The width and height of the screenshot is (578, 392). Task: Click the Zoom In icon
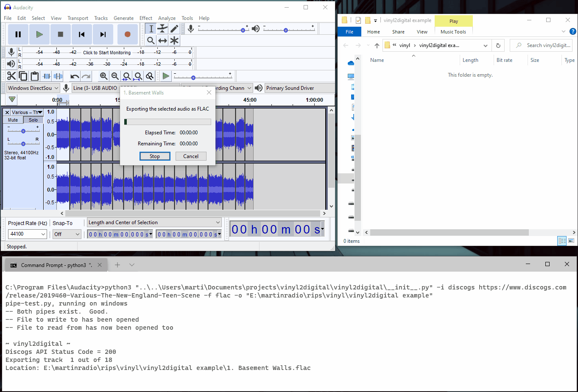click(103, 76)
